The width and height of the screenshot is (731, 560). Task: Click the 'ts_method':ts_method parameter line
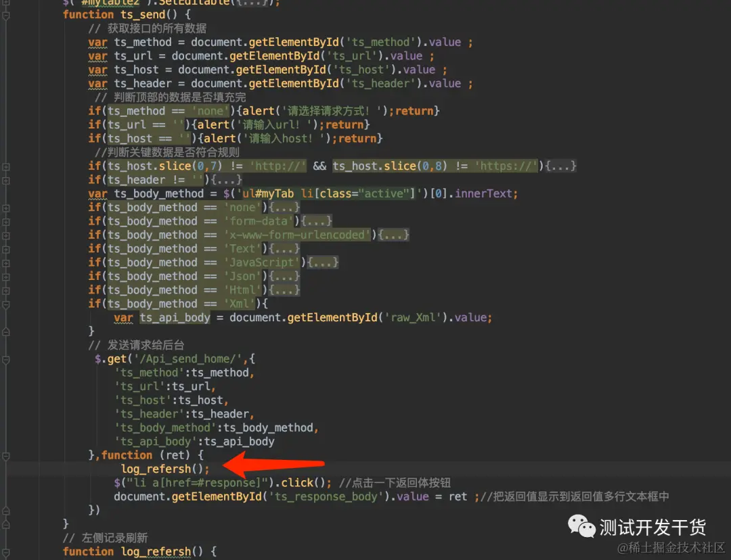click(184, 373)
